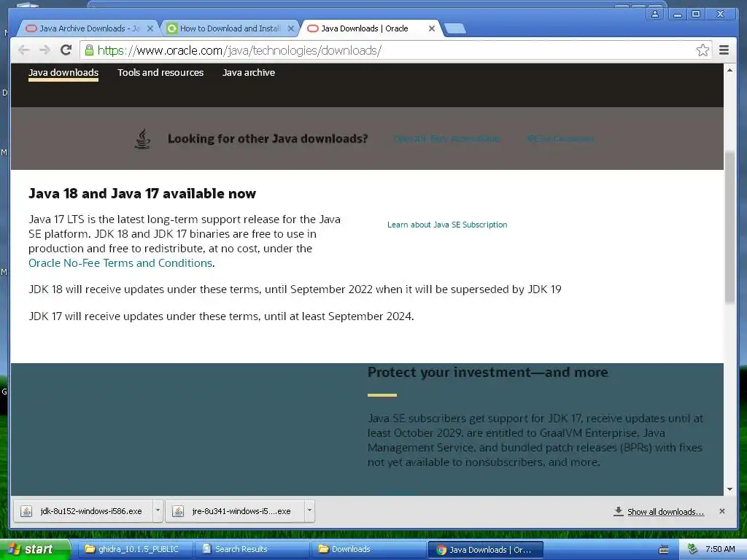Switch to Search Results taskbar window

[252, 549]
